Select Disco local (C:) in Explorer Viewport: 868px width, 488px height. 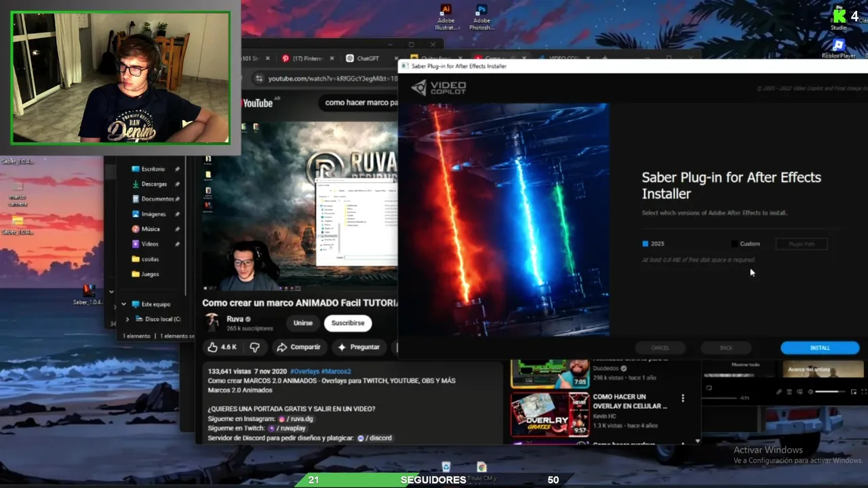[x=158, y=319]
